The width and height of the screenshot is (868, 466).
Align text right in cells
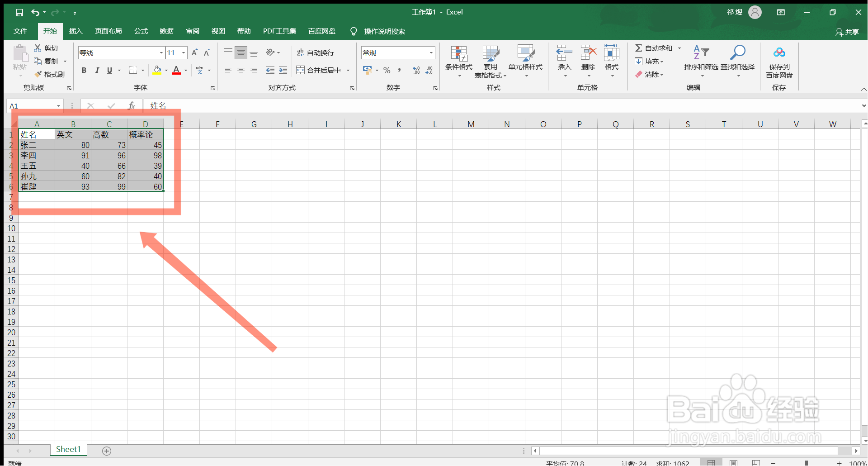254,70
